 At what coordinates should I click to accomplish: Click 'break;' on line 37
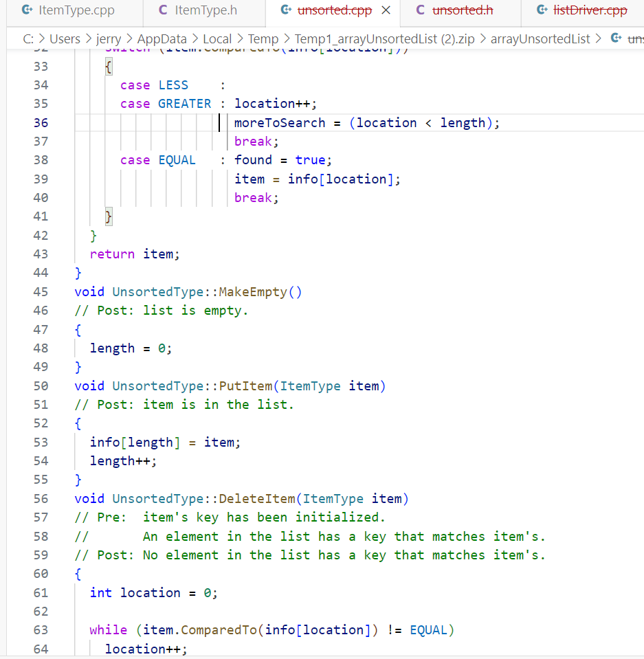[256, 142]
